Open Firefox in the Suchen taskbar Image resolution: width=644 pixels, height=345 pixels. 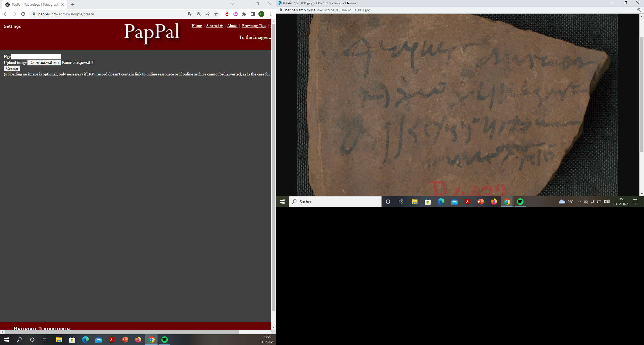(494, 202)
